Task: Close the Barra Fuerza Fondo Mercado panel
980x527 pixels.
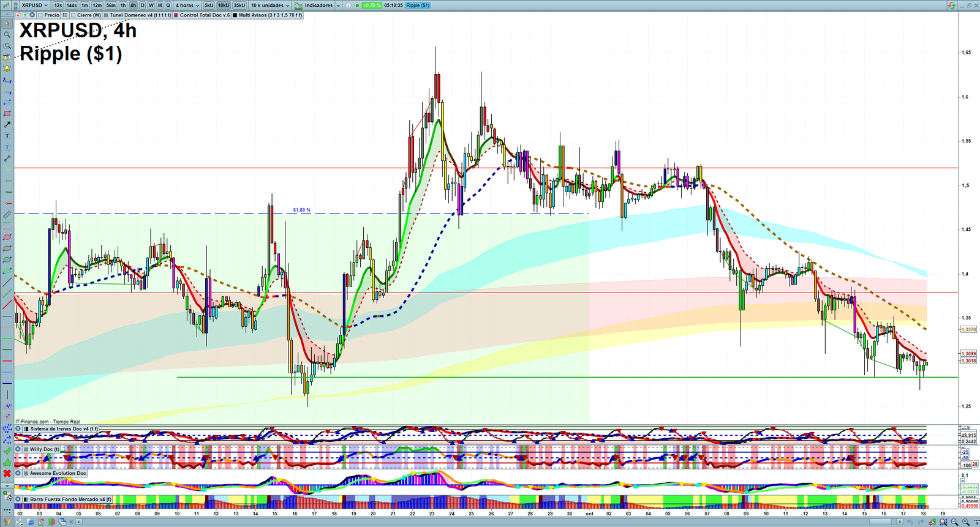Action: click(x=18, y=499)
